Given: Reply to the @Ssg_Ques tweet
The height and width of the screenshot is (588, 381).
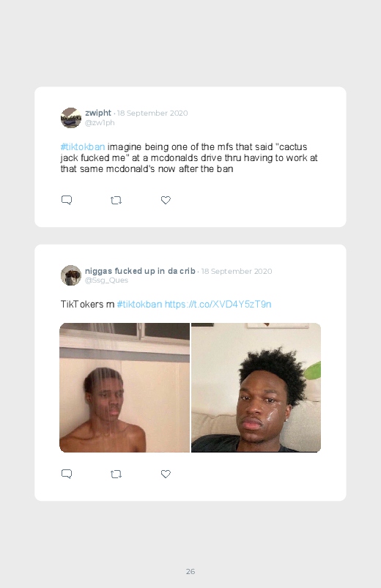Looking at the screenshot, I should point(67,474).
